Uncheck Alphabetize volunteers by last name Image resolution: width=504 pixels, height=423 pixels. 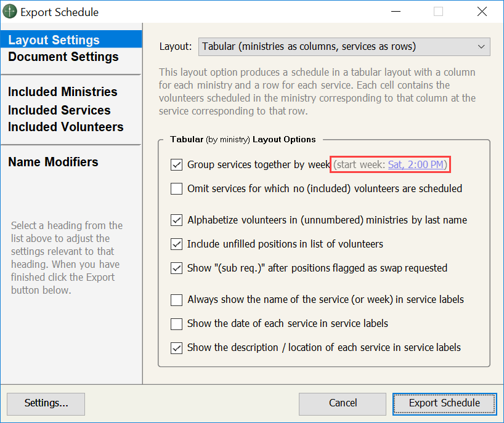(x=177, y=220)
